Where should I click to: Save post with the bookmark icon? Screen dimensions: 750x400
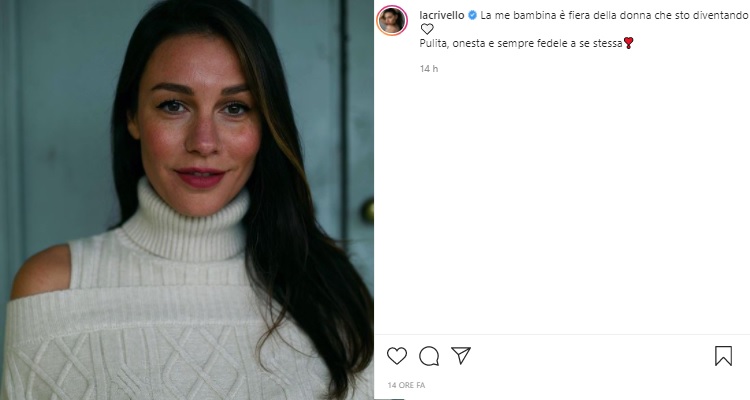[x=723, y=356]
